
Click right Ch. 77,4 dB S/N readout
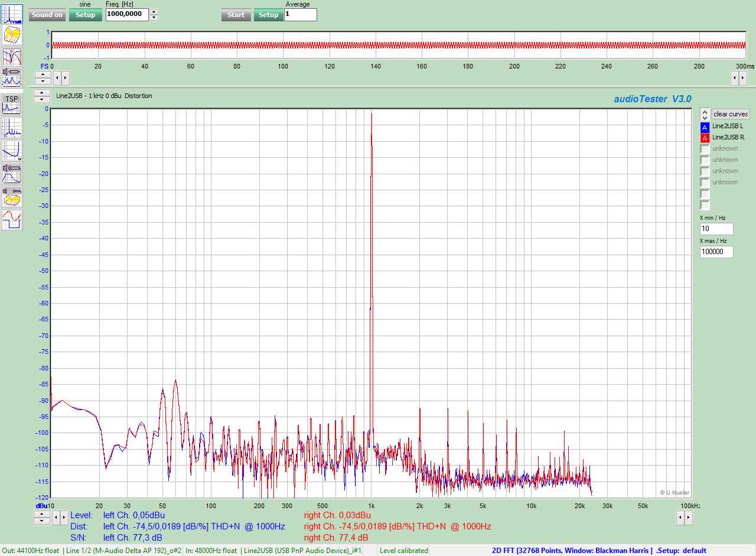pyautogui.click(x=336, y=538)
